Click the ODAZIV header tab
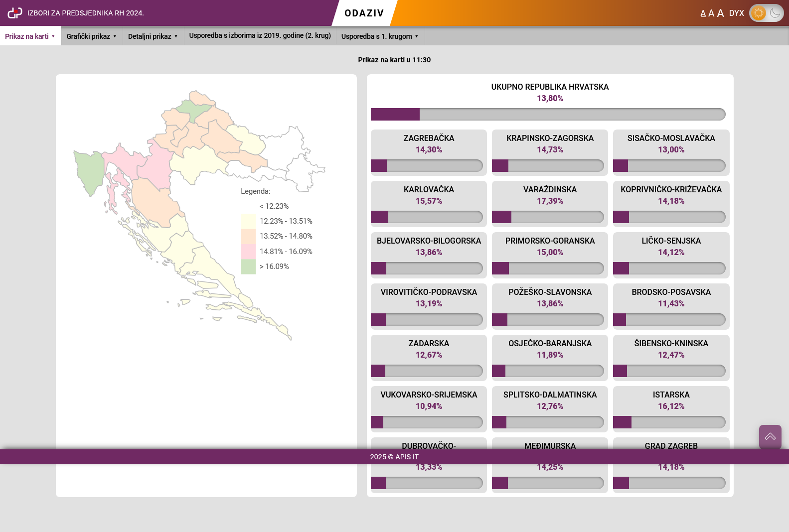Viewport: 789px width, 532px height. coord(364,13)
